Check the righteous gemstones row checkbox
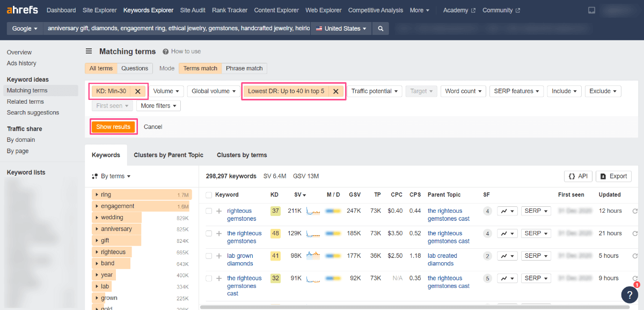 209,211
